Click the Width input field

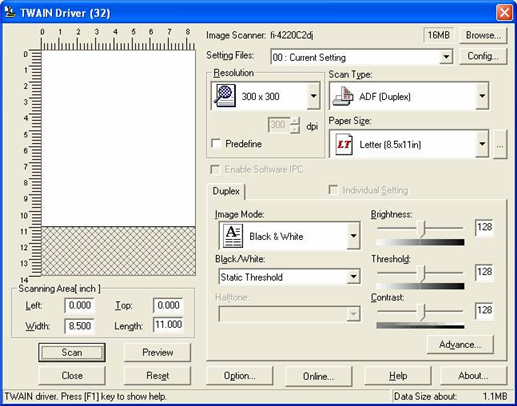[79, 326]
